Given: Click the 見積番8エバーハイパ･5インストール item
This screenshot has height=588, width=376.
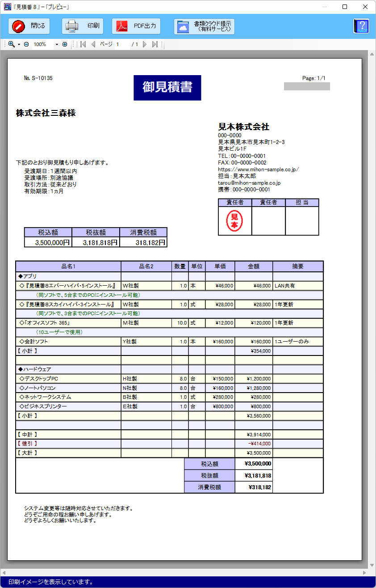Looking at the screenshot, I should [68, 286].
